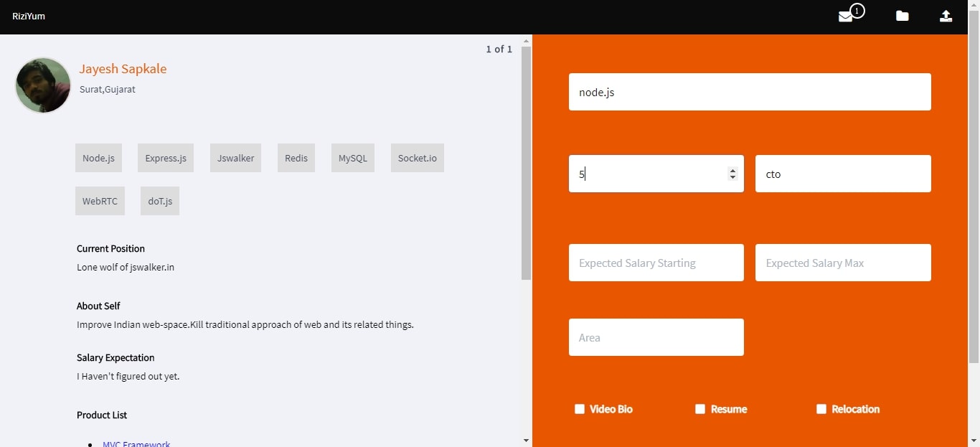Viewport: 980px width, 447px height.
Task: Click into the Area input field
Action: [656, 337]
